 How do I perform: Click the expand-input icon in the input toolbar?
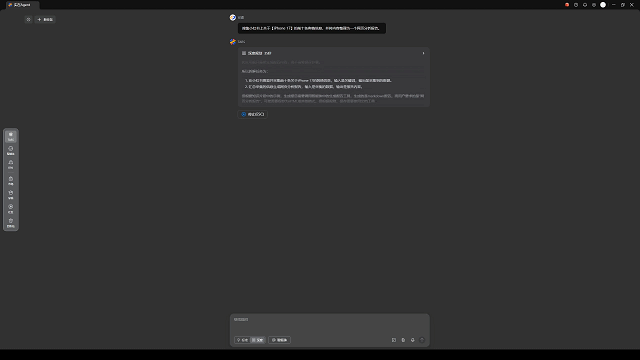click(x=394, y=340)
